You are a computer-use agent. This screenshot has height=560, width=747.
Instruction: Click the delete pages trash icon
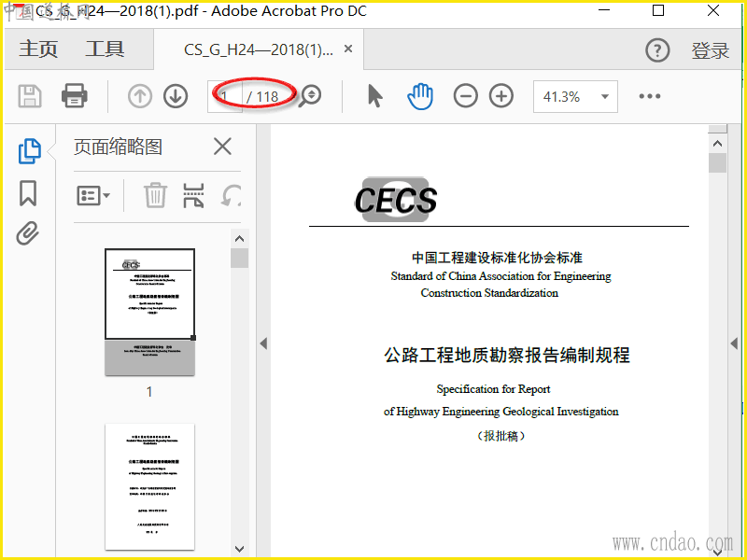click(x=155, y=195)
